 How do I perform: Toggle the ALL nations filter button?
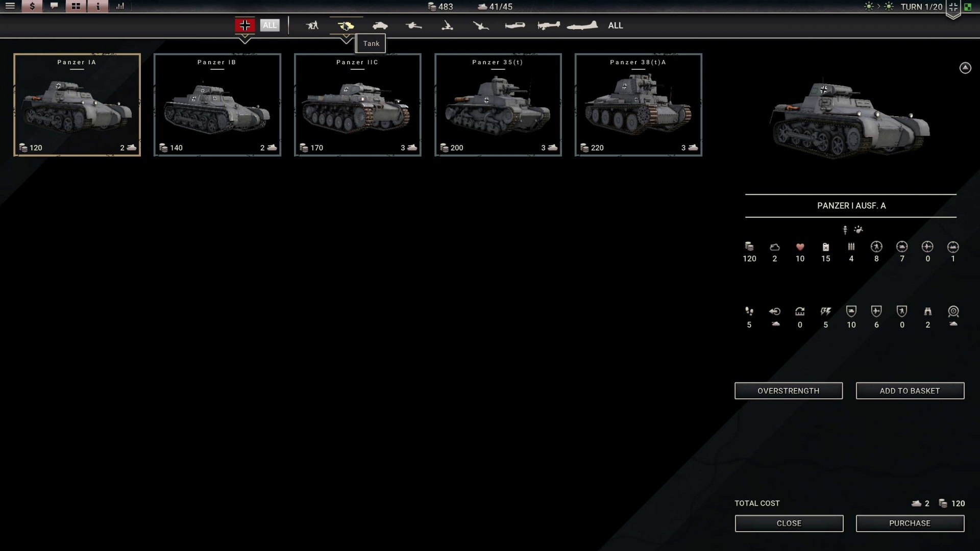coord(269,25)
